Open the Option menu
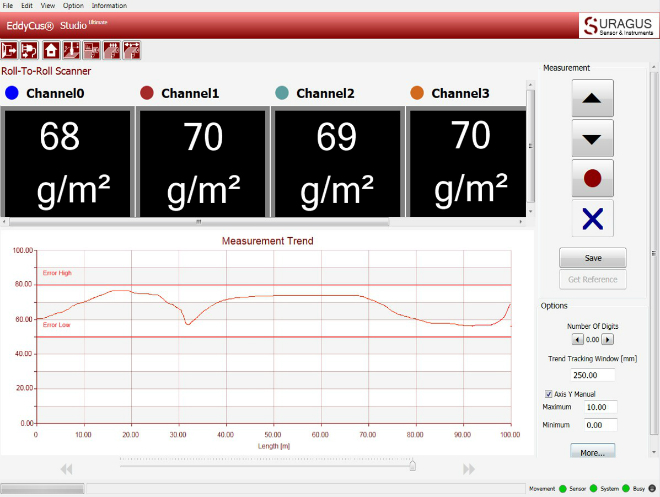This screenshot has width=660, height=497. [73, 5]
